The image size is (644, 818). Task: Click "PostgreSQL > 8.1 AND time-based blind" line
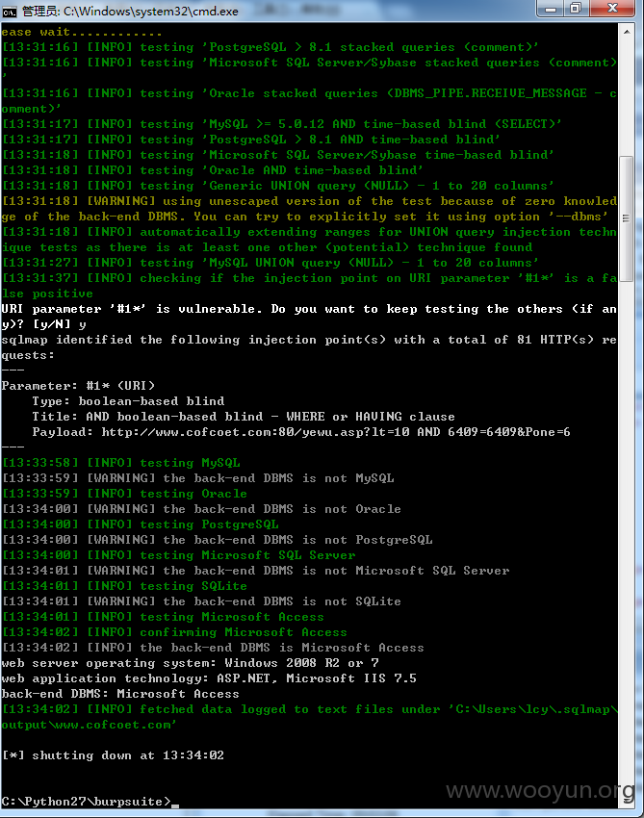coord(251,140)
